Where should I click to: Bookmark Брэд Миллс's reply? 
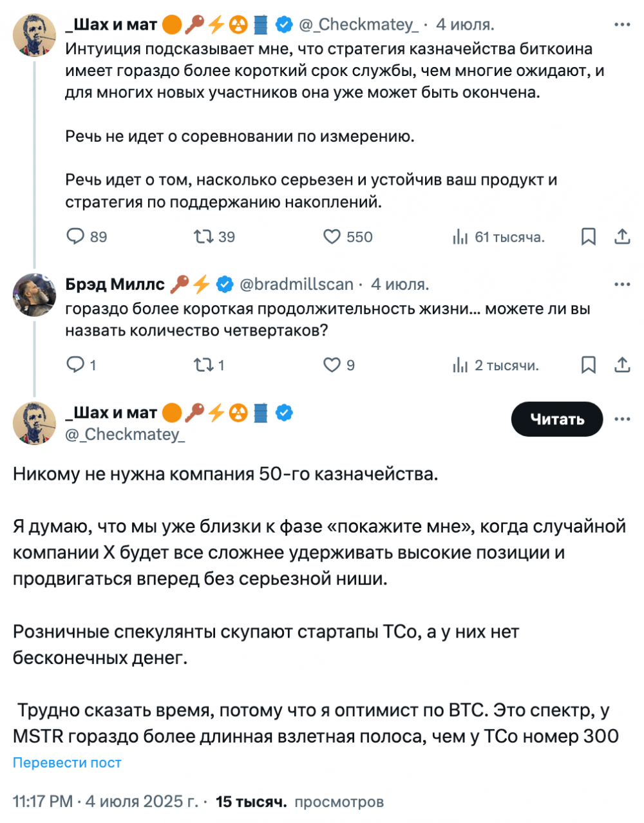tap(588, 365)
